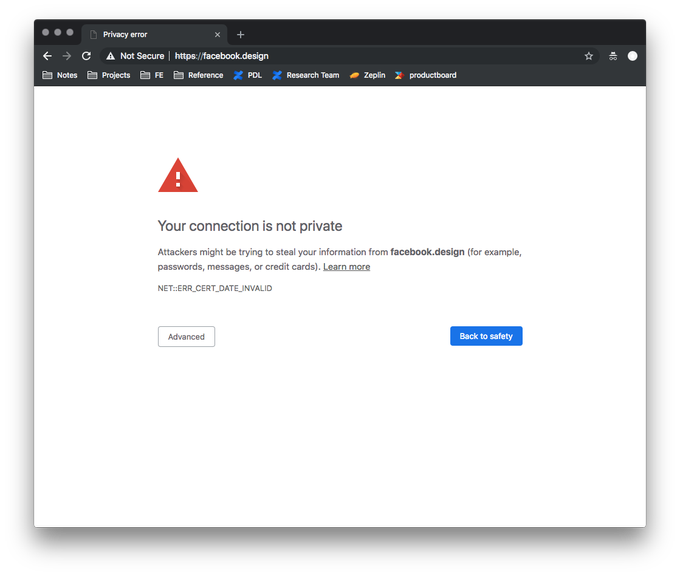Open the Research Team bookmark

[x=306, y=75]
